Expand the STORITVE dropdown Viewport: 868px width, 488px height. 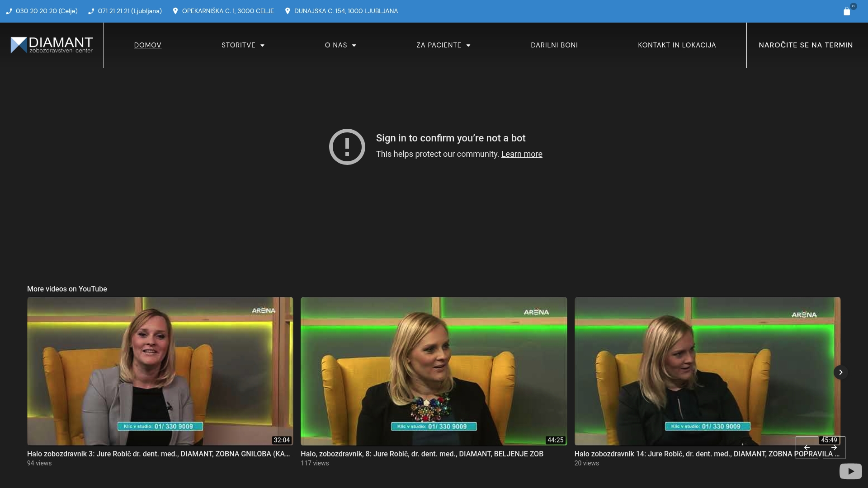243,45
